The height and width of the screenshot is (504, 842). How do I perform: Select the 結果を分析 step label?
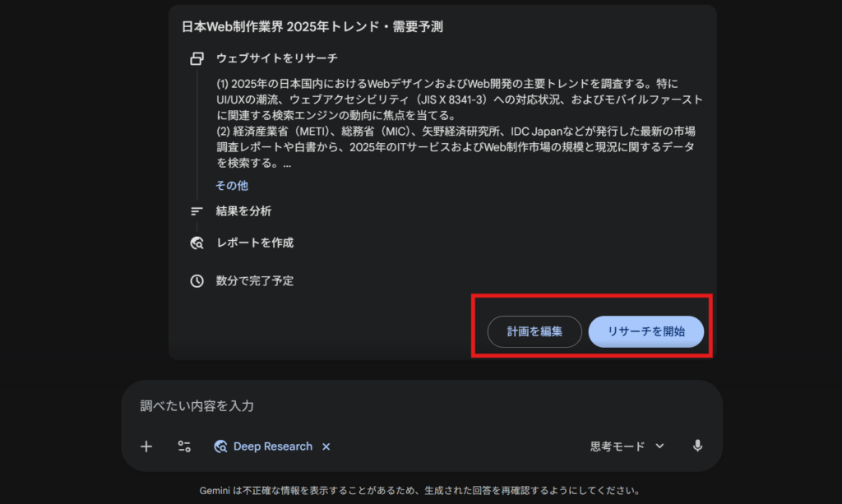click(x=243, y=211)
